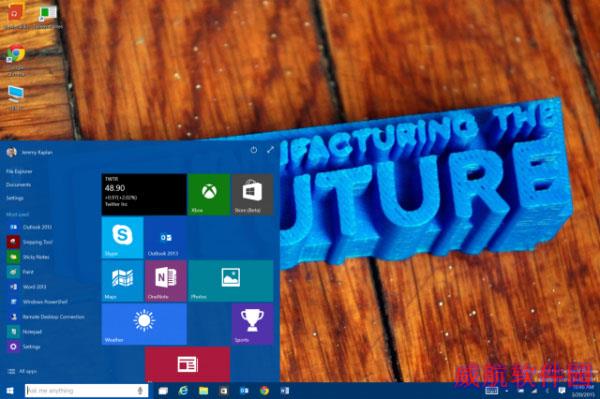
Task: Open the Sports trophy tile
Action: pos(253,324)
